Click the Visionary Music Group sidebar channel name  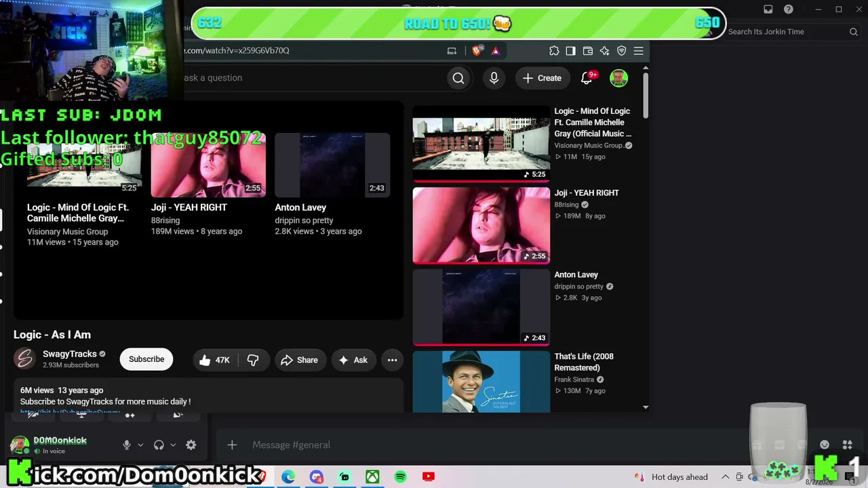coord(589,145)
